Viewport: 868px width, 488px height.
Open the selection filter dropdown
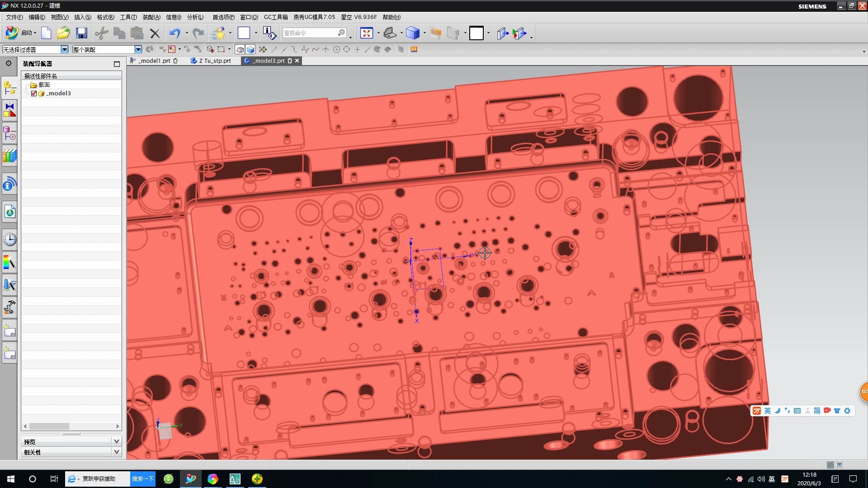(x=64, y=49)
